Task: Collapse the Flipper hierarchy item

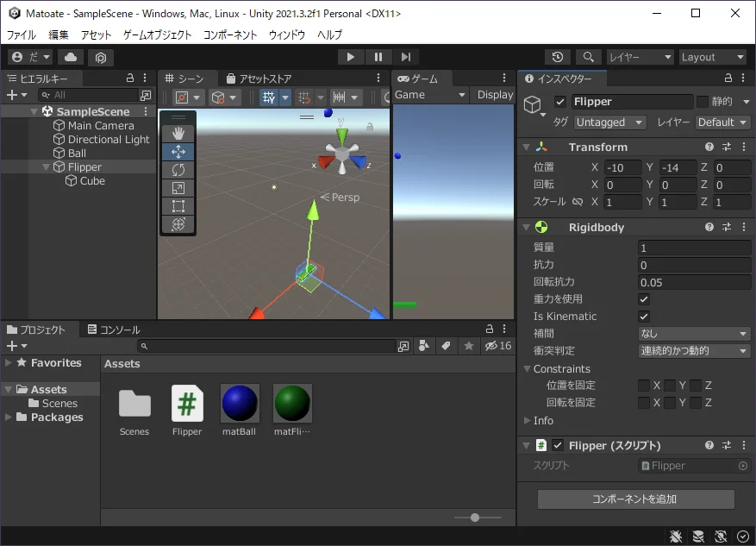Action: tap(47, 166)
